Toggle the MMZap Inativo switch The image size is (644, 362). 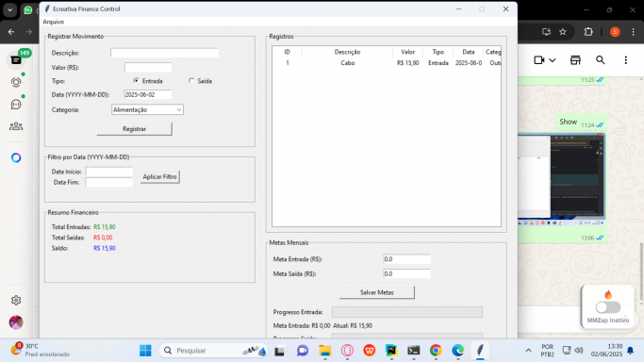[608, 307]
